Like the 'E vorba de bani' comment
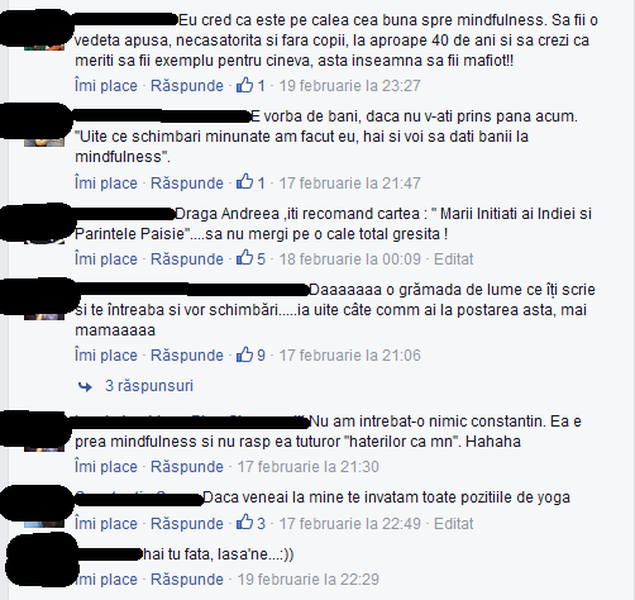The height and width of the screenshot is (600, 635). coord(106,183)
